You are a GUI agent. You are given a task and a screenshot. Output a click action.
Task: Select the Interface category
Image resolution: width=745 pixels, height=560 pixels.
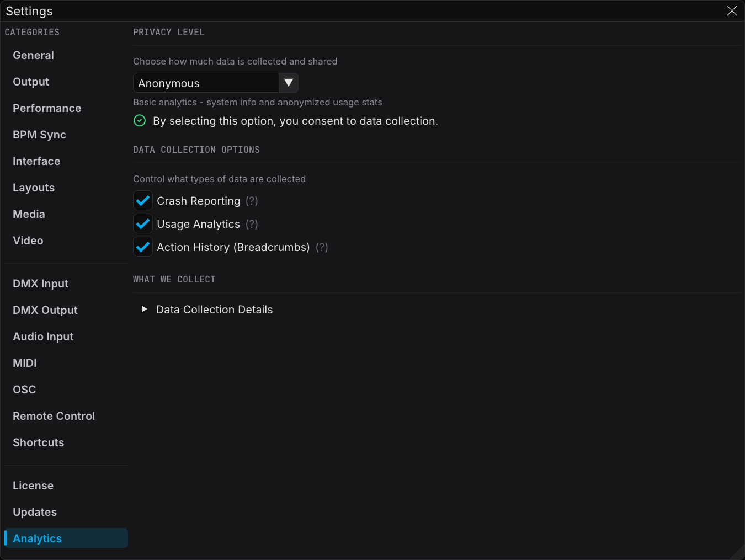tap(66, 161)
